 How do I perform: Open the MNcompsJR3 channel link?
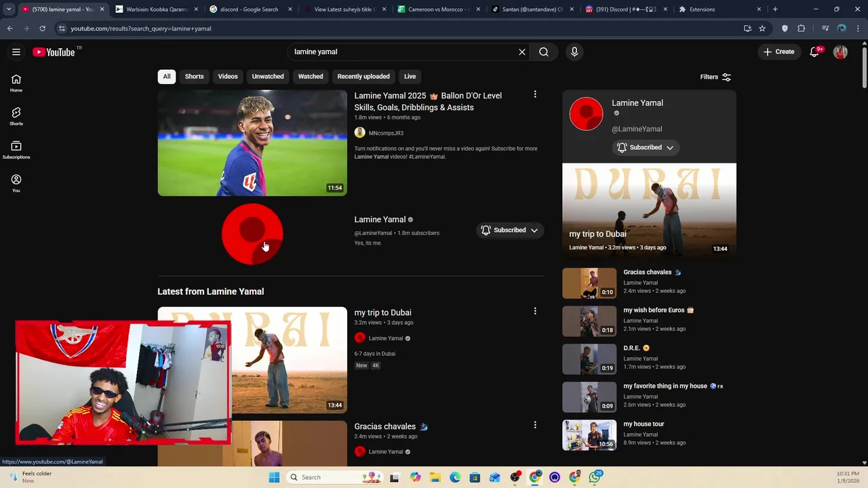click(x=386, y=133)
